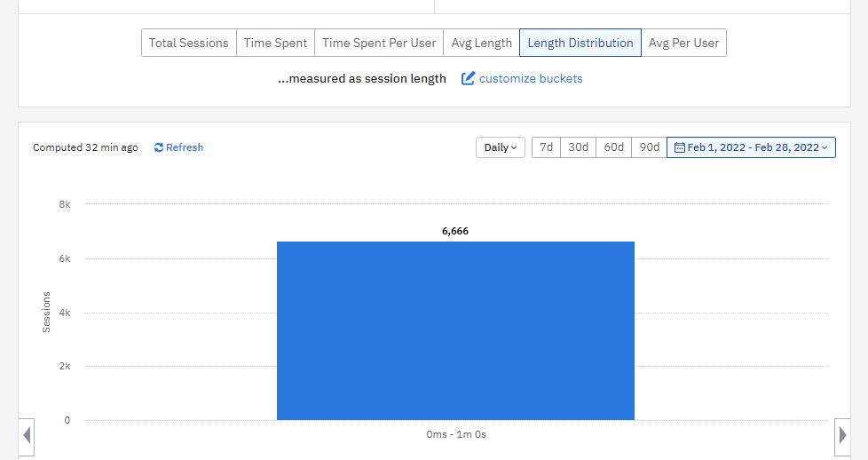Choose the 60d range preset
The image size is (868, 460).
614,147
